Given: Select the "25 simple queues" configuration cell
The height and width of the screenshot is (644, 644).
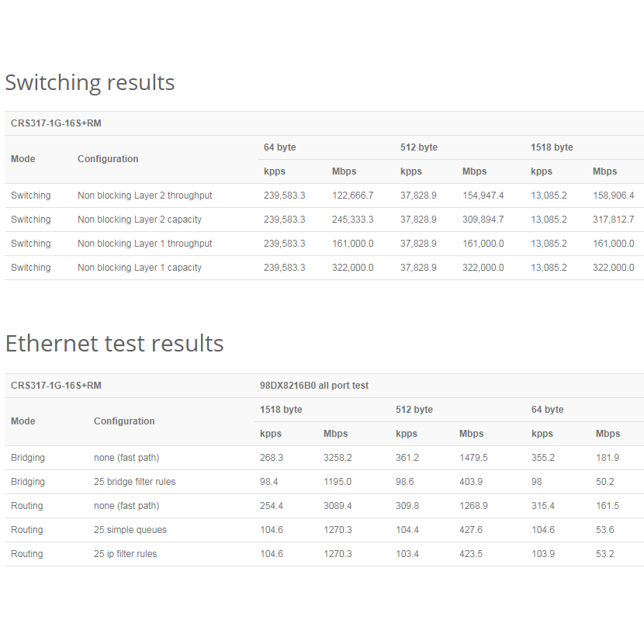Looking at the screenshot, I should (x=130, y=530).
